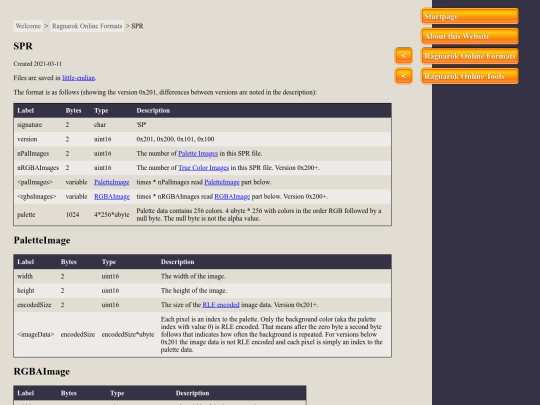Collapse arrow next to Ragnarok Online Formats

404,56
